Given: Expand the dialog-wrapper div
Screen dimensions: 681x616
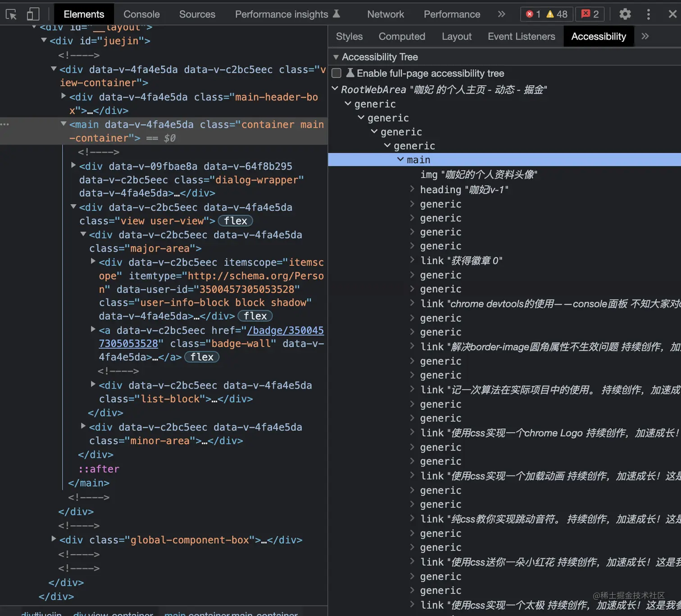Looking at the screenshot, I should pos(73,165).
